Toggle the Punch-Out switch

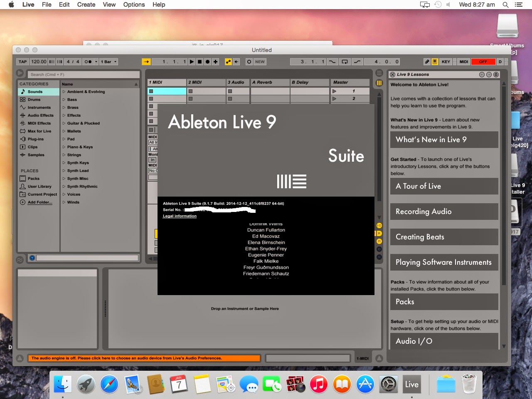357,62
